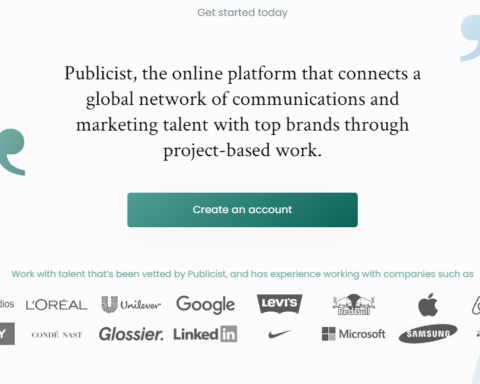Click the gray square logo ending in Y
The image size is (480, 384).
click(x=7, y=334)
